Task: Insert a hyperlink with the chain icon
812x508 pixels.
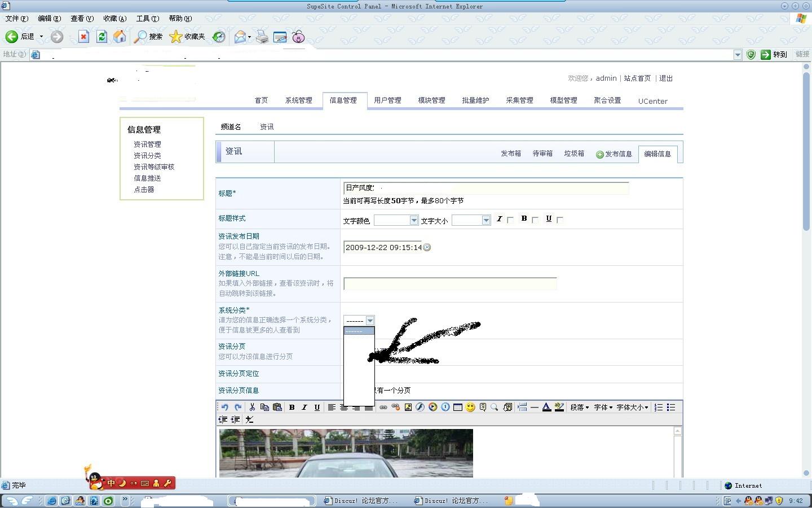Action: [x=383, y=407]
